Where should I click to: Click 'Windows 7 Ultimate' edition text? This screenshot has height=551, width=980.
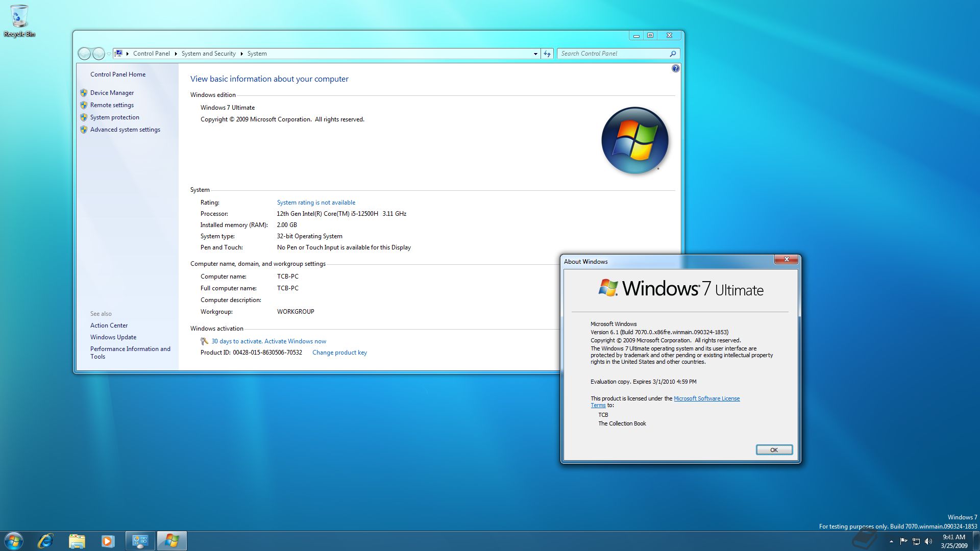(x=228, y=108)
